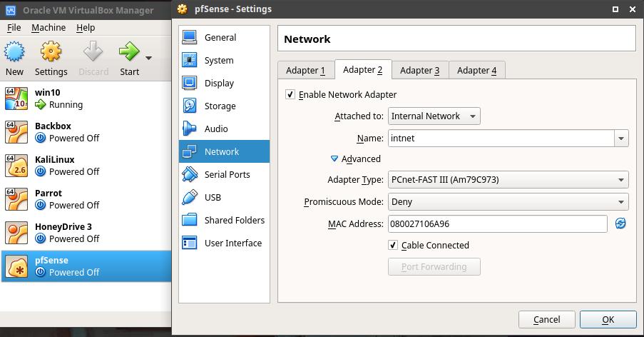The width and height of the screenshot is (644, 337).
Task: Open Settings gear icon in VirtualBox Manager toolbar
Action: [x=51, y=51]
